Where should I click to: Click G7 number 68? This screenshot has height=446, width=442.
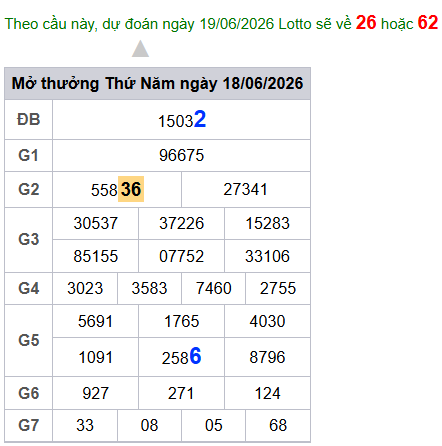click(278, 425)
